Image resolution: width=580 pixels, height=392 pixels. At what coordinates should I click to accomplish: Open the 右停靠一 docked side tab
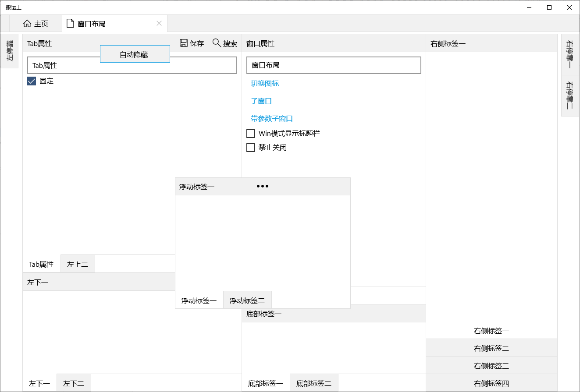(570, 55)
